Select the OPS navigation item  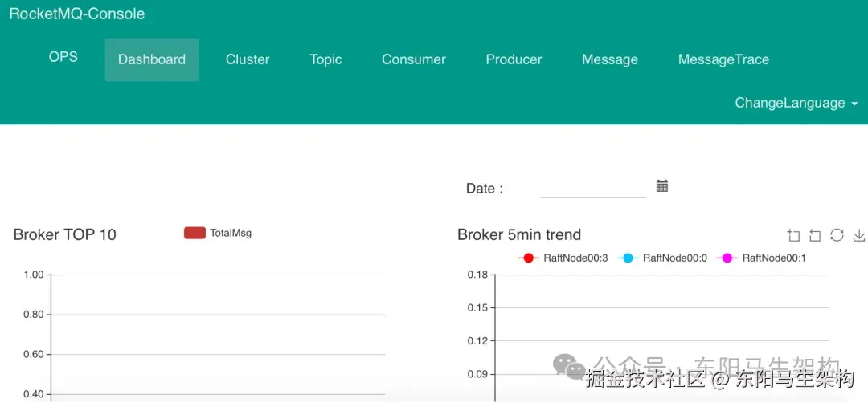tap(63, 57)
